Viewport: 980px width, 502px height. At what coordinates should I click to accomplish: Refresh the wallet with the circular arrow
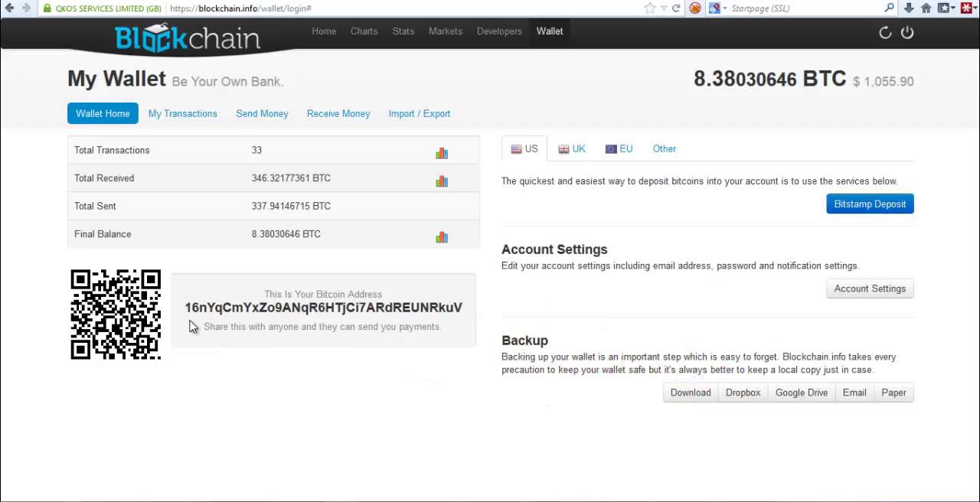(x=885, y=32)
